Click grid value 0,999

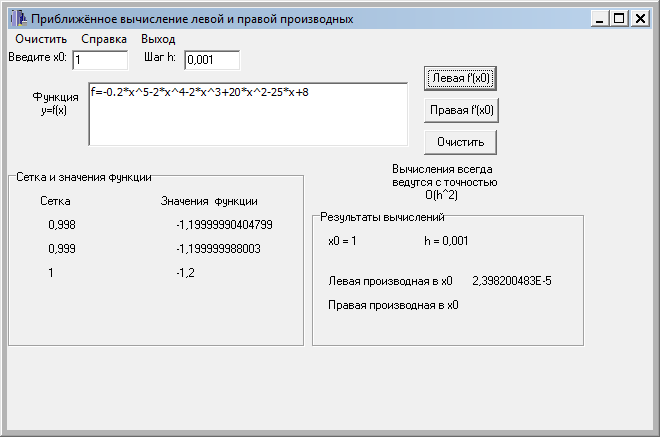tap(62, 249)
